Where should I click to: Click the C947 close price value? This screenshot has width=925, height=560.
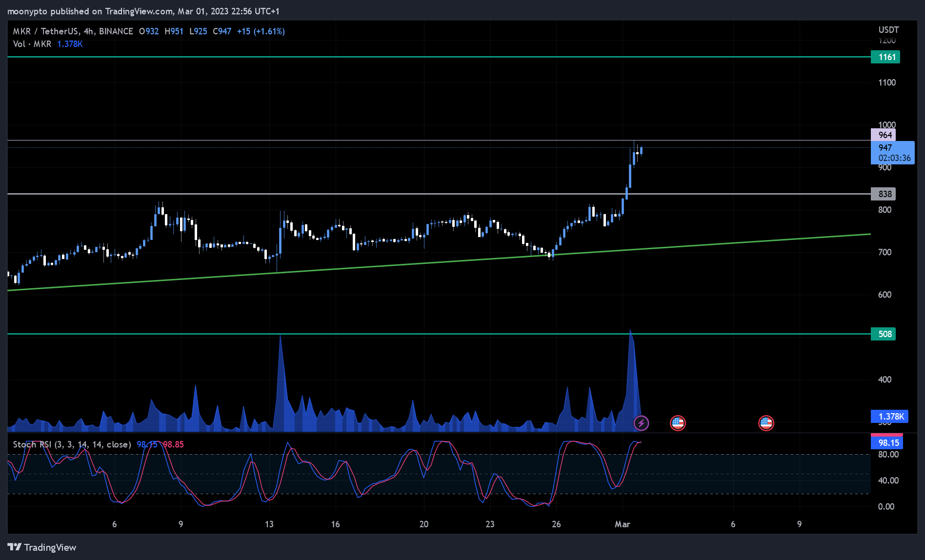click(222, 31)
